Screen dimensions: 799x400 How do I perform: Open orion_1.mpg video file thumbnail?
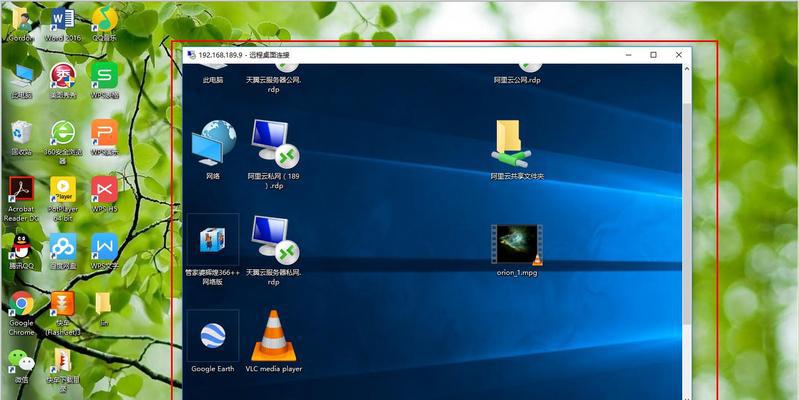tap(517, 245)
